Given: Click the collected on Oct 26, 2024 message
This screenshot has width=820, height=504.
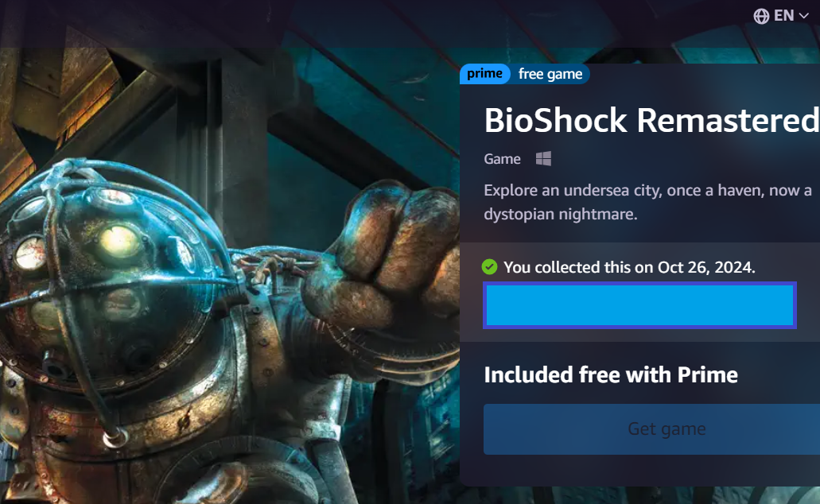Looking at the screenshot, I should [x=629, y=267].
